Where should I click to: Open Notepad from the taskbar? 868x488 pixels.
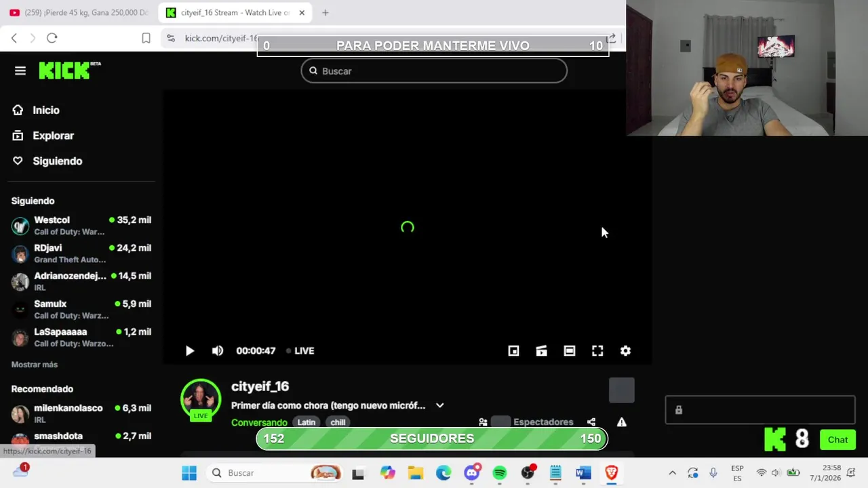[x=555, y=473]
